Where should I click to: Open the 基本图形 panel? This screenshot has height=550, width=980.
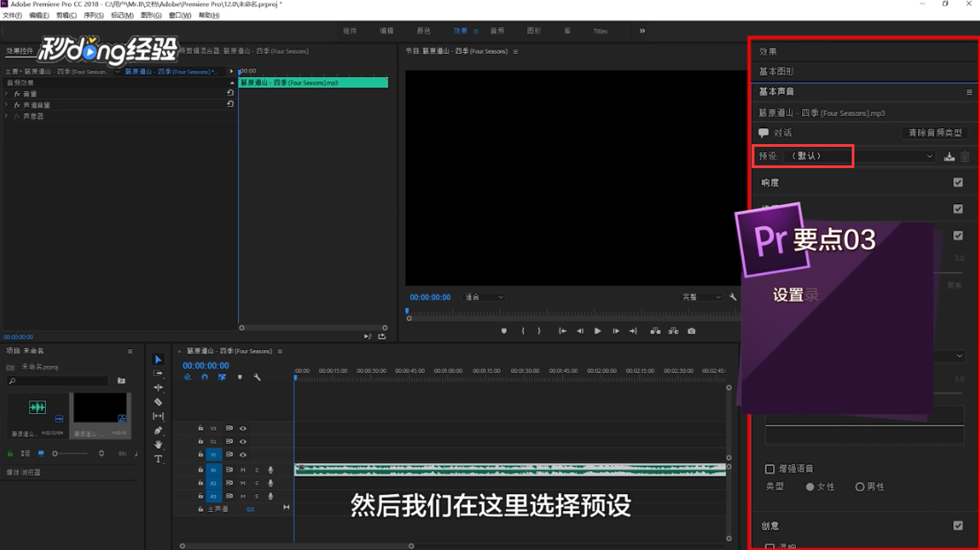777,72
